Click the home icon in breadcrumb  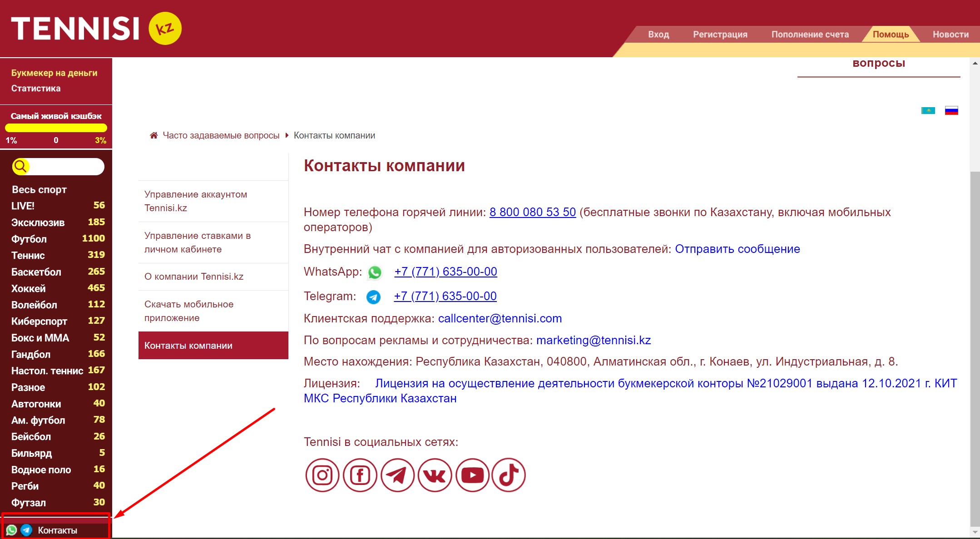pos(154,135)
